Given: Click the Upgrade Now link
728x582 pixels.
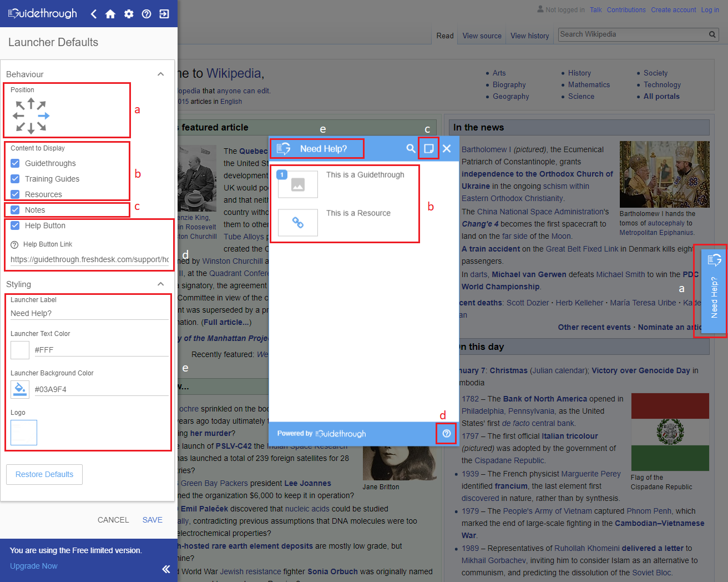Looking at the screenshot, I should click(x=34, y=566).
